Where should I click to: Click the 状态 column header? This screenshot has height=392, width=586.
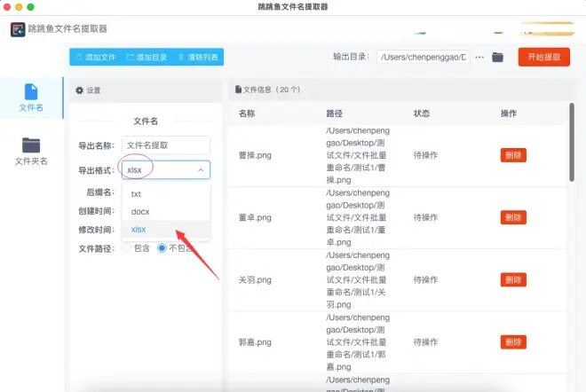(x=422, y=114)
